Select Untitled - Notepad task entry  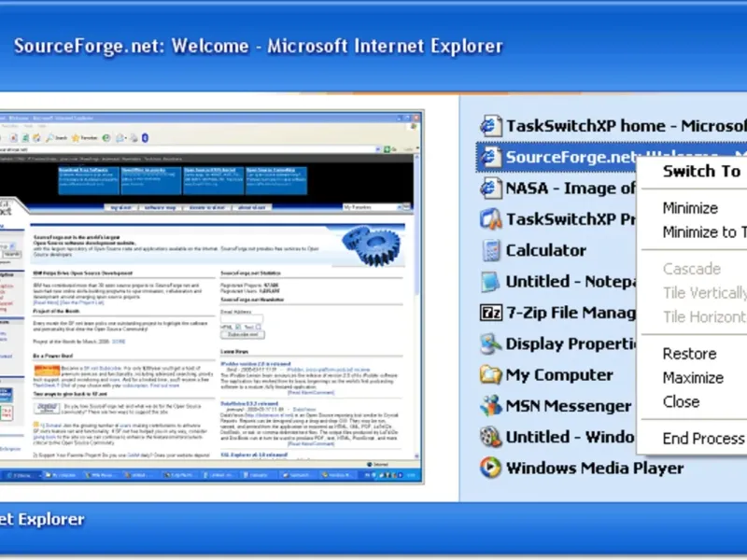pyautogui.click(x=557, y=282)
